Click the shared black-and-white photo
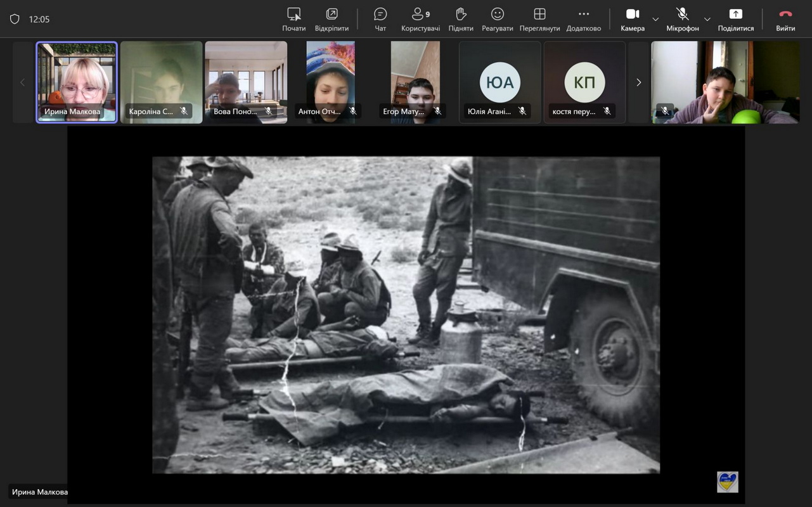The width and height of the screenshot is (812, 507). [406, 314]
